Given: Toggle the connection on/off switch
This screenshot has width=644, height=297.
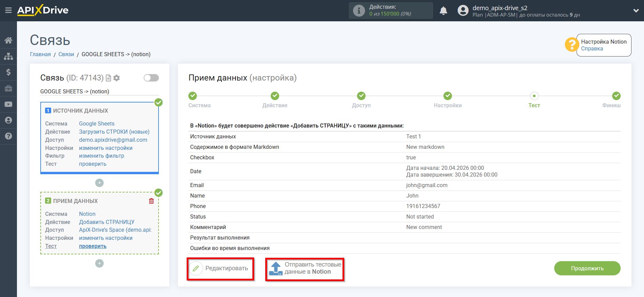Looking at the screenshot, I should coord(151,78).
